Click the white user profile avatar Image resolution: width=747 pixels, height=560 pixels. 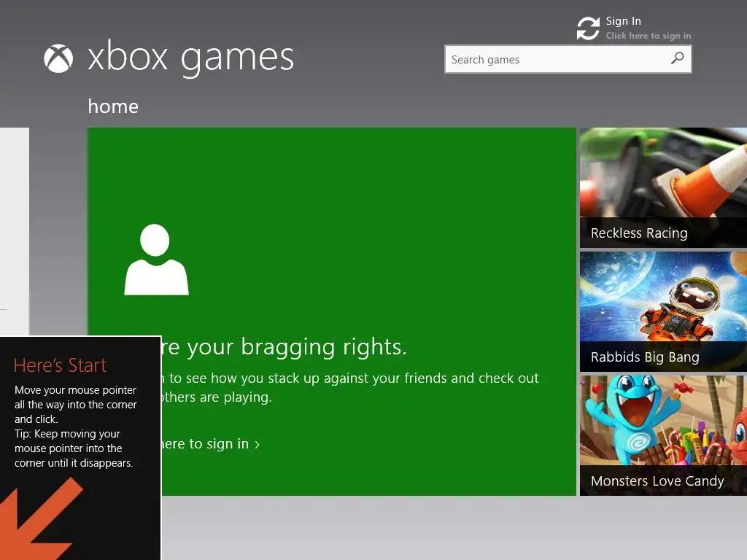156,260
